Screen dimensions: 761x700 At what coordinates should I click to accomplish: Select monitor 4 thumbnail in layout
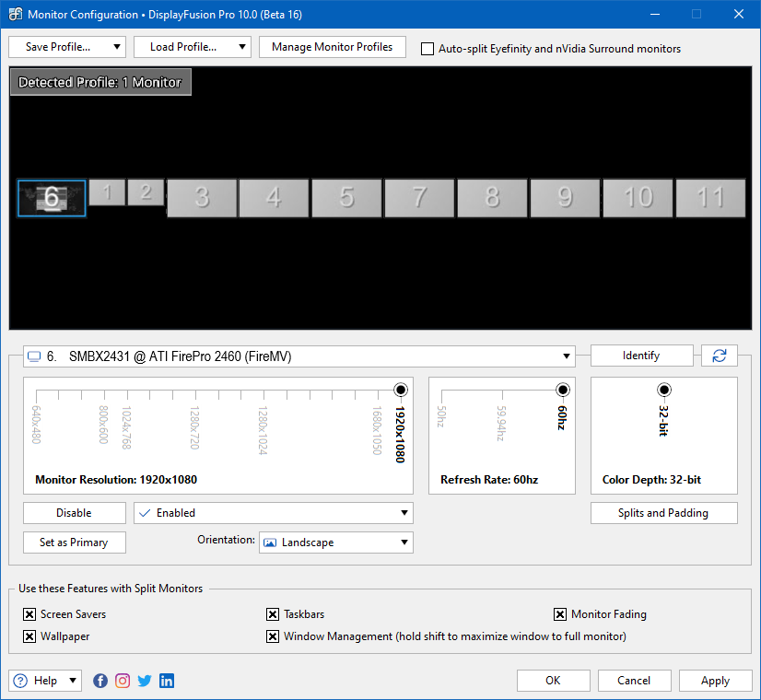tap(275, 198)
